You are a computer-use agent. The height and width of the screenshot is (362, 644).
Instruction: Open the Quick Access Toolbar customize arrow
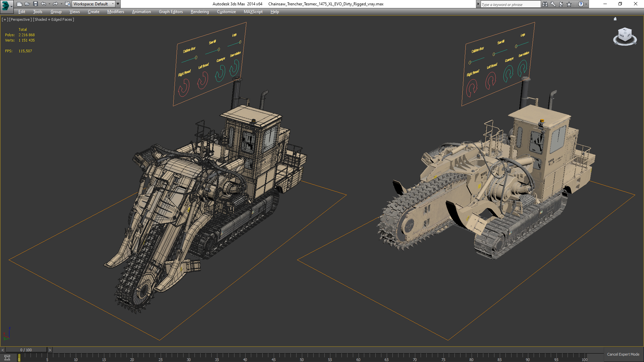118,4
